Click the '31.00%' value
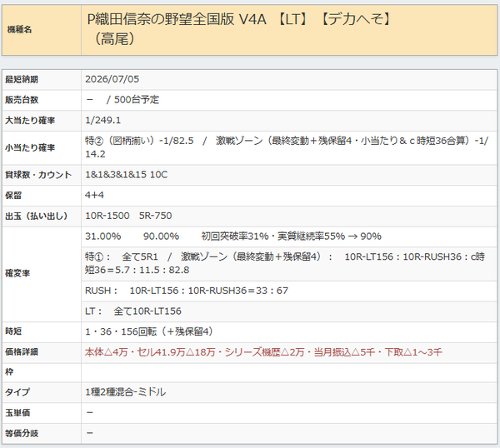 tap(102, 236)
